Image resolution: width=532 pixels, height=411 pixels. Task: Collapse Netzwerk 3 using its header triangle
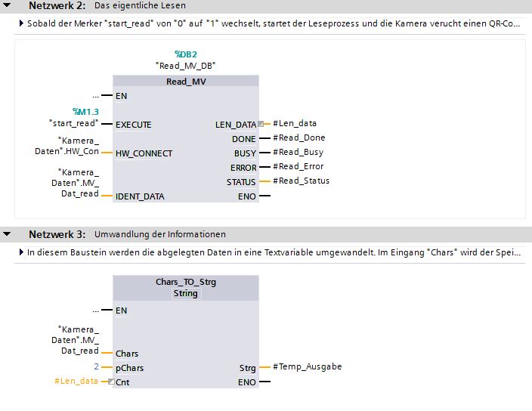pyautogui.click(x=7, y=234)
